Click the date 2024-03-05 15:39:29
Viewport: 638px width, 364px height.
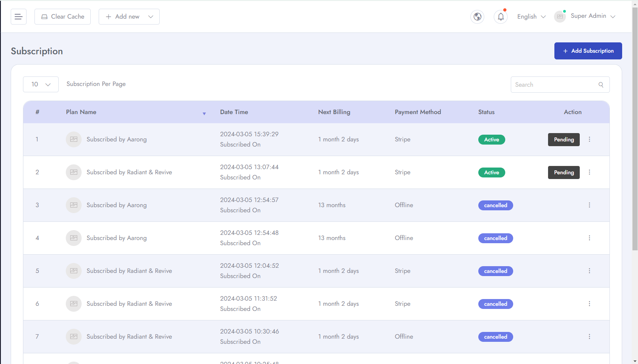[x=249, y=134]
